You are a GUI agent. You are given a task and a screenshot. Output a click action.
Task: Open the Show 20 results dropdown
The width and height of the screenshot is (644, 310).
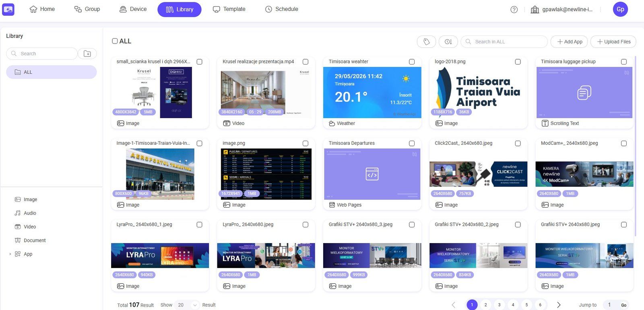[x=187, y=305]
